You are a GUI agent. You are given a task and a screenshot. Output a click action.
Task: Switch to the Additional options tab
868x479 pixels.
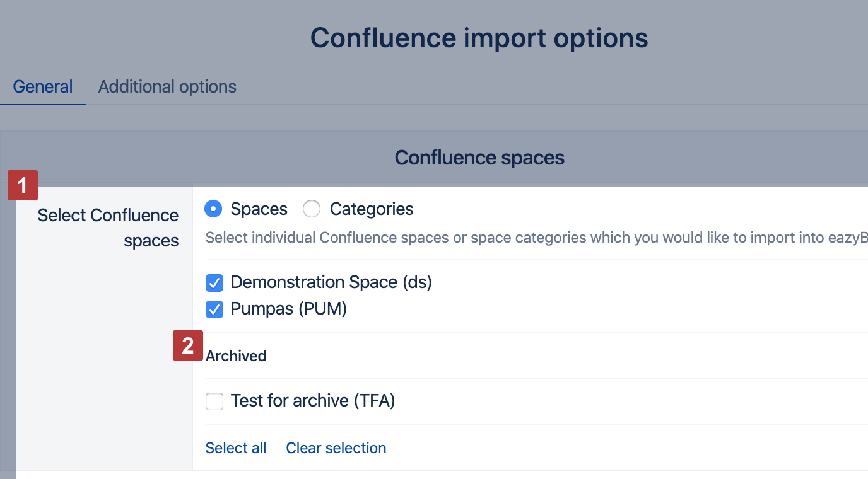[x=167, y=86]
